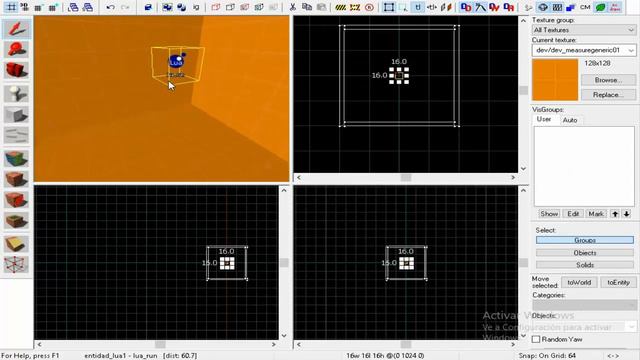The height and width of the screenshot is (360, 640).
Task: Click the Cut scissors icon
Action: pos(293,7)
